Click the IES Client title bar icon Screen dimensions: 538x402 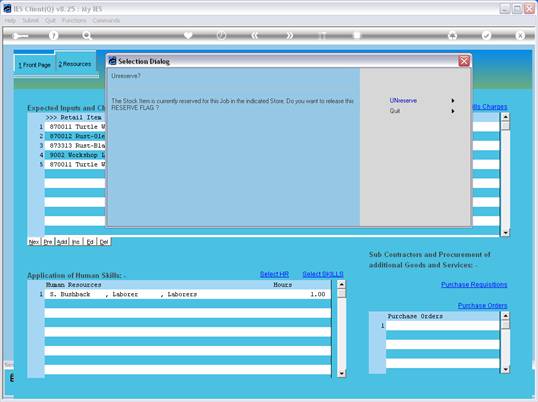[x=7, y=9]
